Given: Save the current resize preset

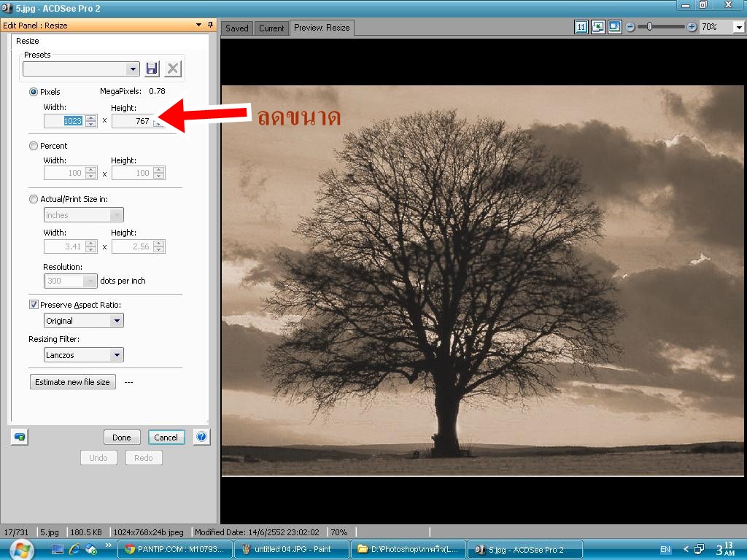Looking at the screenshot, I should [152, 69].
